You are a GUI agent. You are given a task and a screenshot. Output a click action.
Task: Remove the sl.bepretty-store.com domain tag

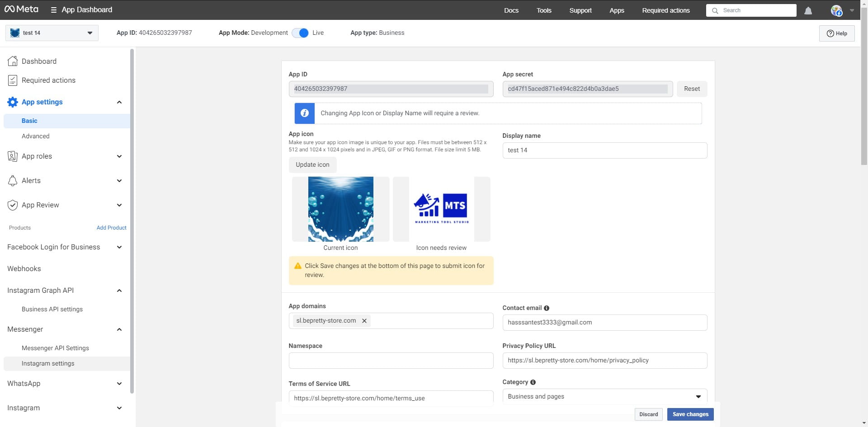(364, 321)
